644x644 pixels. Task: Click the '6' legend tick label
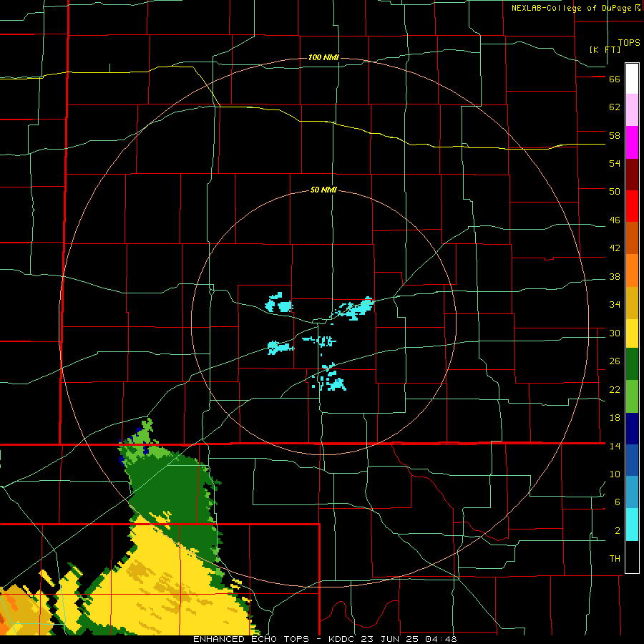point(618,502)
